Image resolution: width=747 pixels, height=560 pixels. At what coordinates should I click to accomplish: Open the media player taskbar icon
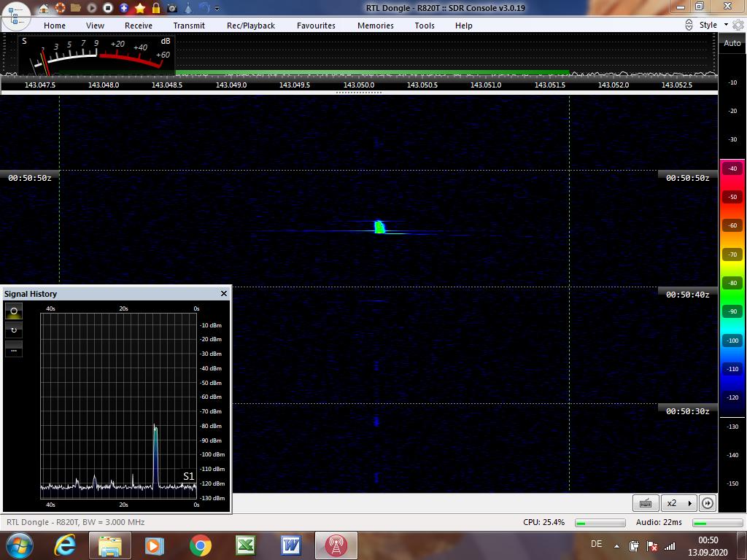(154, 545)
